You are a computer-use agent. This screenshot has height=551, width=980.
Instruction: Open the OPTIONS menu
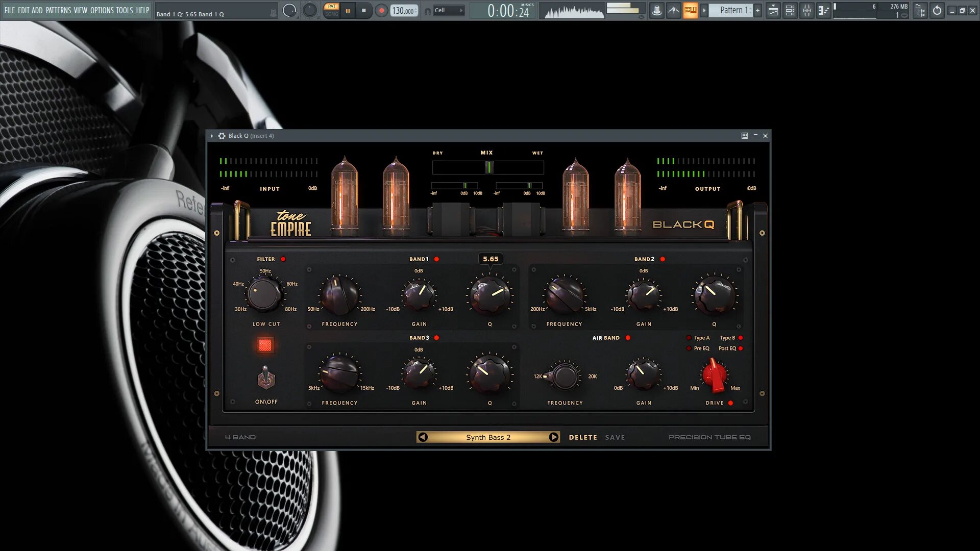click(x=102, y=10)
